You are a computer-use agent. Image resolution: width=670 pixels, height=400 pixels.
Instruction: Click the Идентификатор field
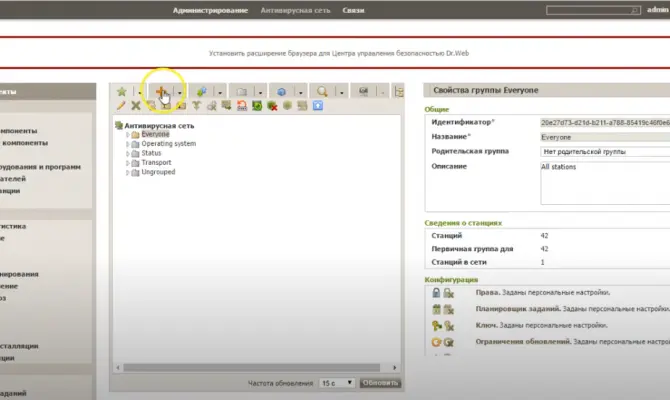click(x=605, y=123)
